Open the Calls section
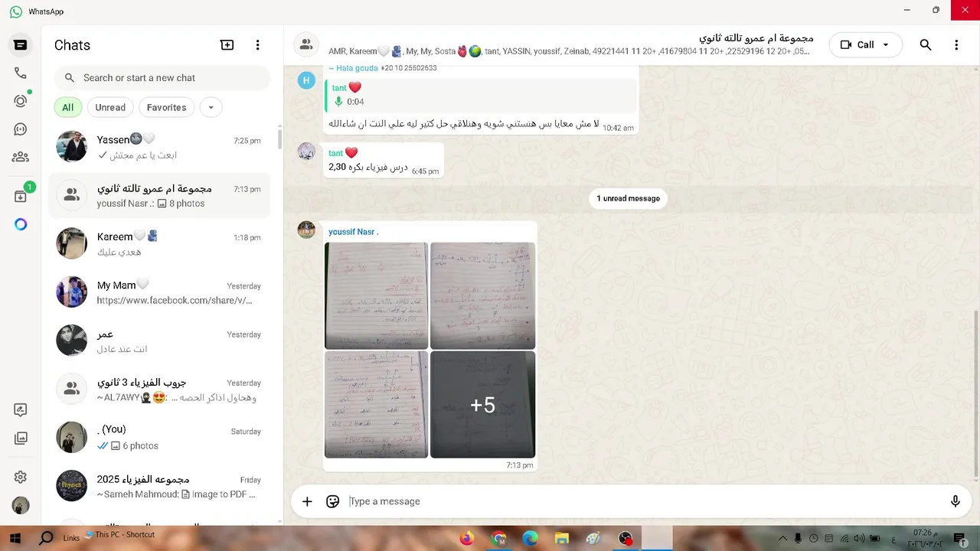This screenshot has width=980, height=551. [21, 73]
